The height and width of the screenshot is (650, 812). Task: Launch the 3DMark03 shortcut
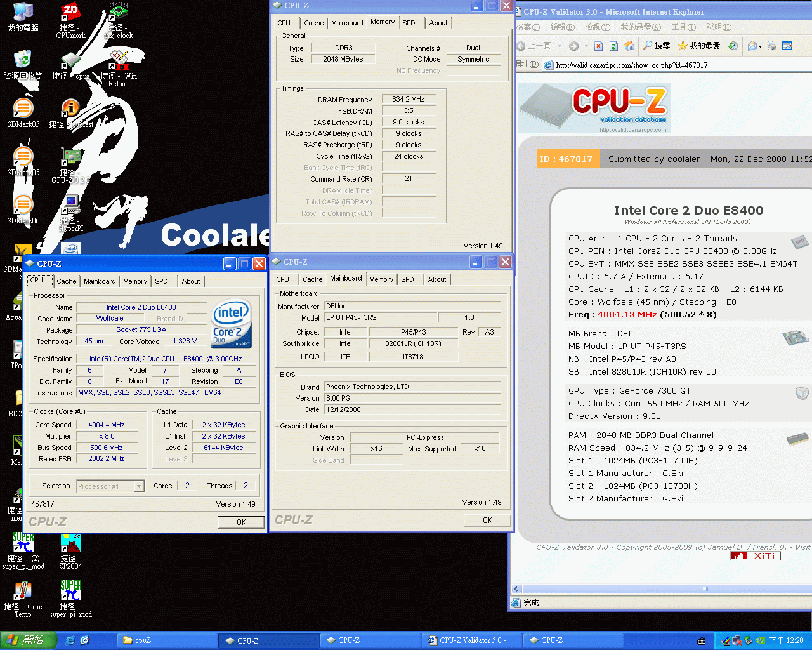(23, 114)
